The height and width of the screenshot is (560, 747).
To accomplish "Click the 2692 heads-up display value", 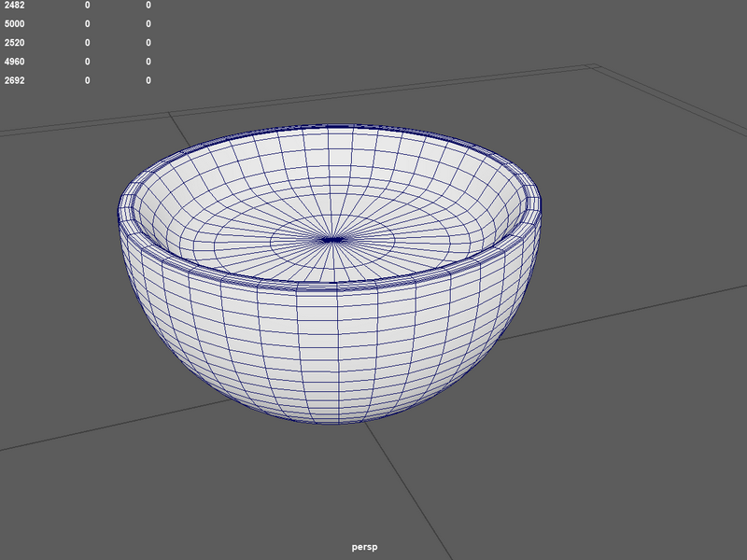I will 14,80.
